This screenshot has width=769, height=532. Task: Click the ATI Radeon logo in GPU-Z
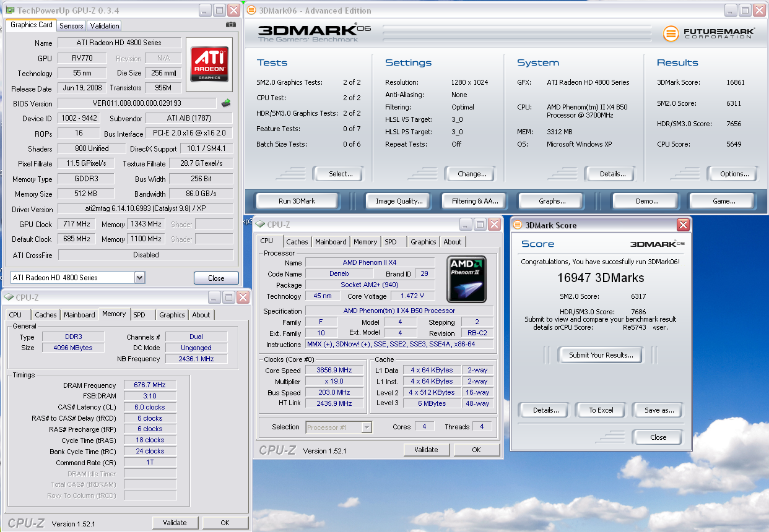pyautogui.click(x=209, y=65)
